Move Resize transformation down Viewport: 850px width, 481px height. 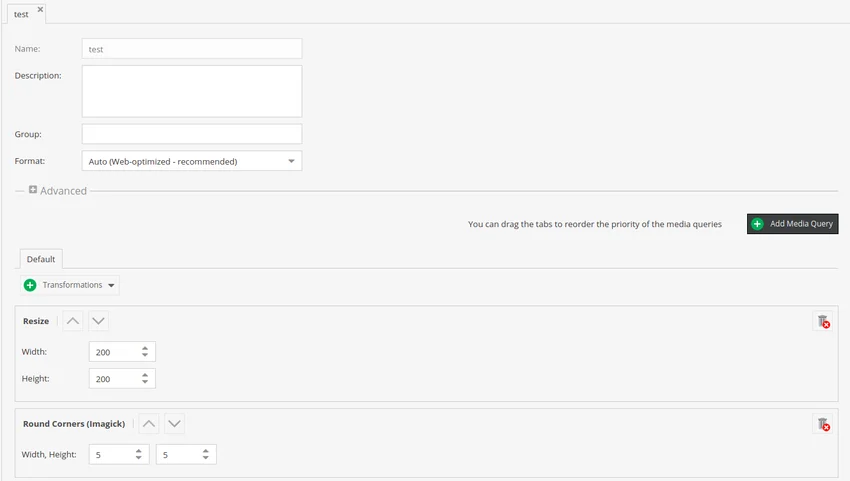[x=98, y=321]
